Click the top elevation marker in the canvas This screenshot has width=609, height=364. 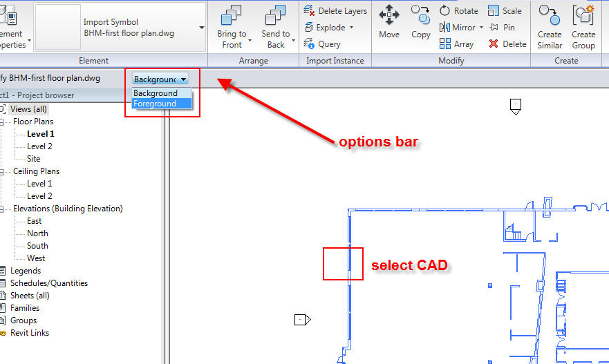click(x=516, y=107)
